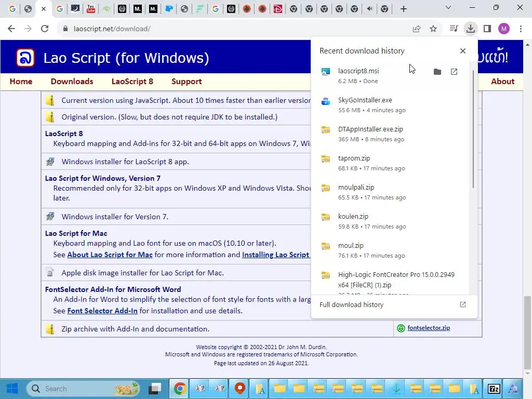Click the Downloads toolbar icon in Chrome
This screenshot has height=399, width=532.
pyautogui.click(x=470, y=29)
